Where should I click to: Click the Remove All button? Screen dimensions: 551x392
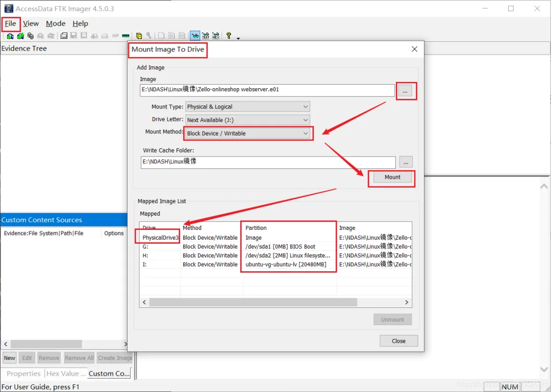(80, 358)
